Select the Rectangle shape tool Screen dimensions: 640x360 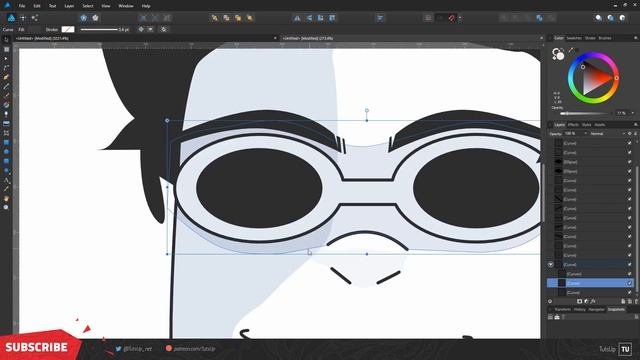tap(6, 142)
